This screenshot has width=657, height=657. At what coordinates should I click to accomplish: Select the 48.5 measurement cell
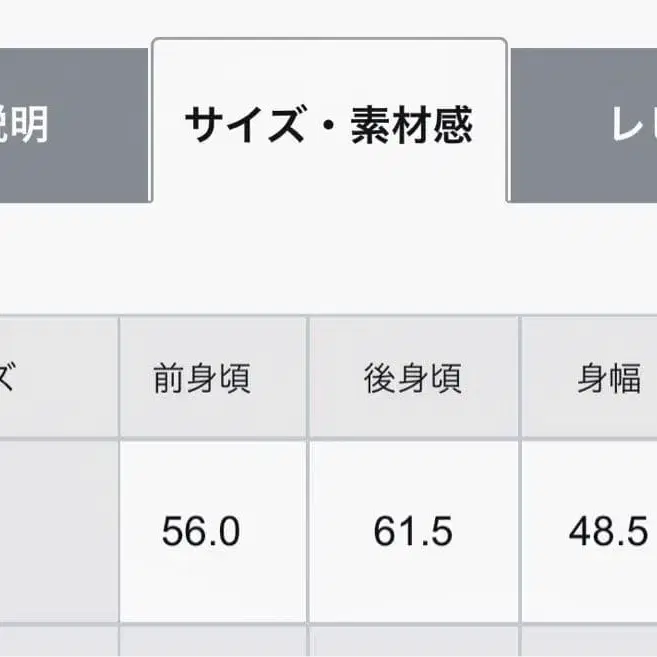pos(590,531)
